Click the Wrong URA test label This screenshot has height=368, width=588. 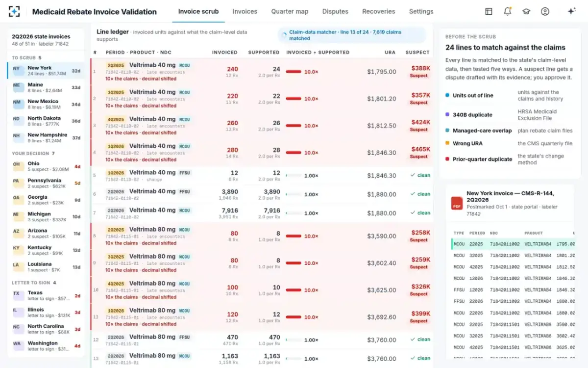[467, 143]
